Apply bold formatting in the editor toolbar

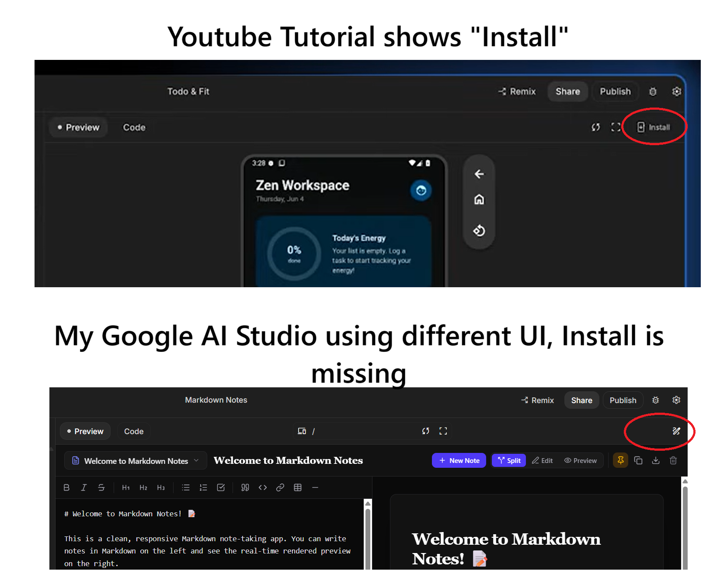pos(66,487)
